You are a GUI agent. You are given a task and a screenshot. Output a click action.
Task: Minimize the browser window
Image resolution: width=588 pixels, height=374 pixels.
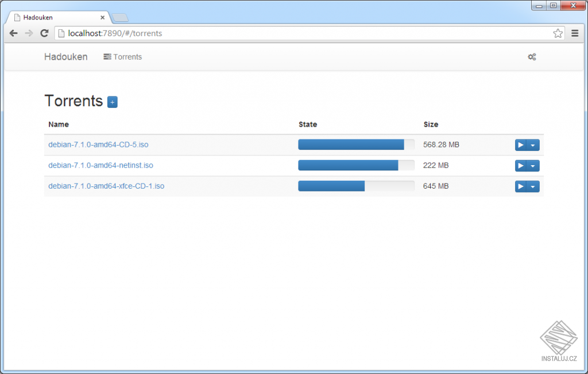coord(539,6)
